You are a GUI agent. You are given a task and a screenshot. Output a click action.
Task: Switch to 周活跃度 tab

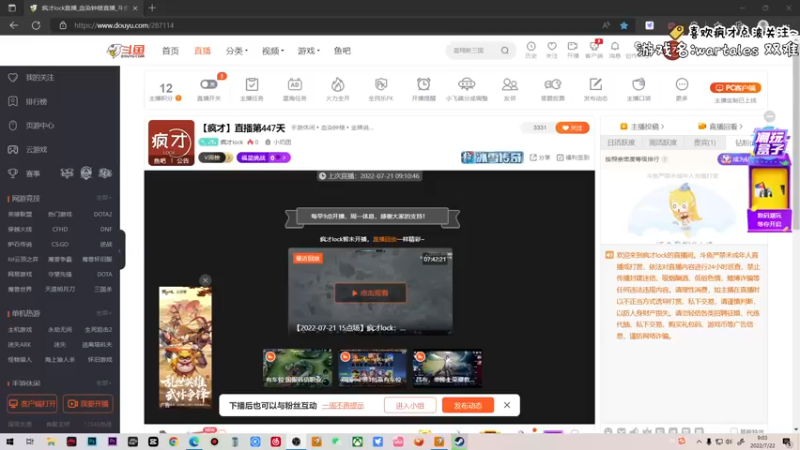pyautogui.click(x=662, y=143)
